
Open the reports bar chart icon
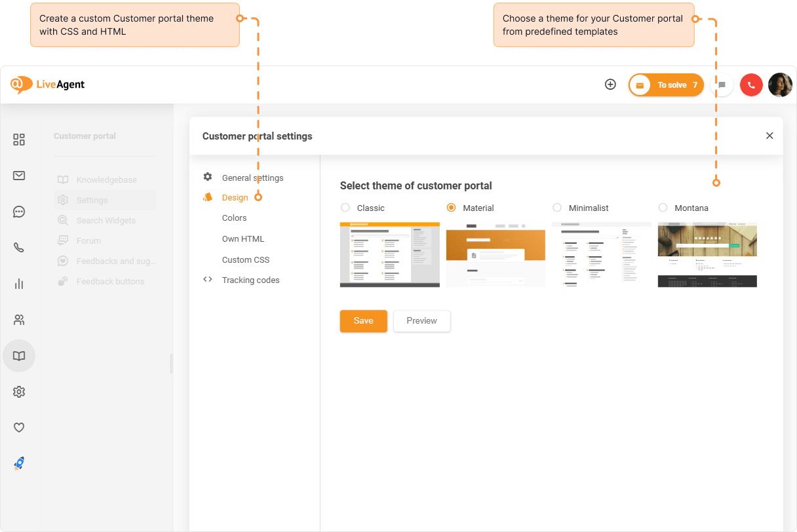[x=19, y=284]
